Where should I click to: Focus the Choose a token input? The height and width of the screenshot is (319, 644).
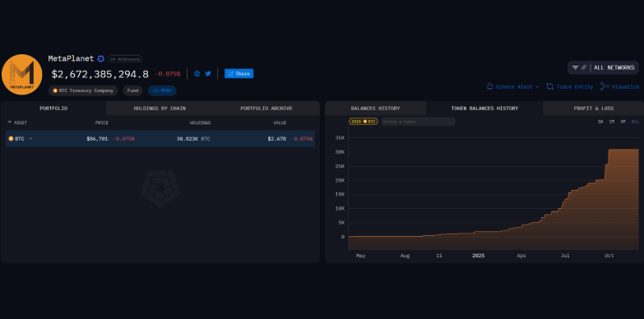click(418, 122)
